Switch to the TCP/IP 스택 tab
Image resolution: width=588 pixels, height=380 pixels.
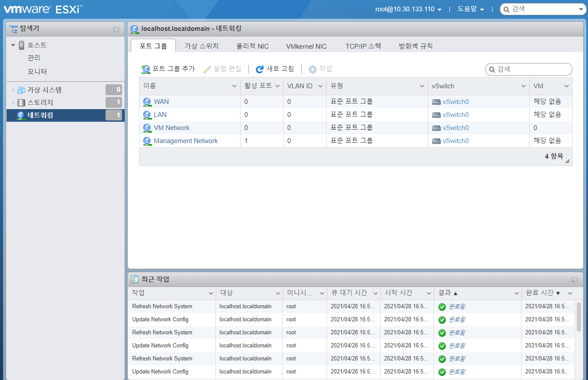tap(363, 46)
